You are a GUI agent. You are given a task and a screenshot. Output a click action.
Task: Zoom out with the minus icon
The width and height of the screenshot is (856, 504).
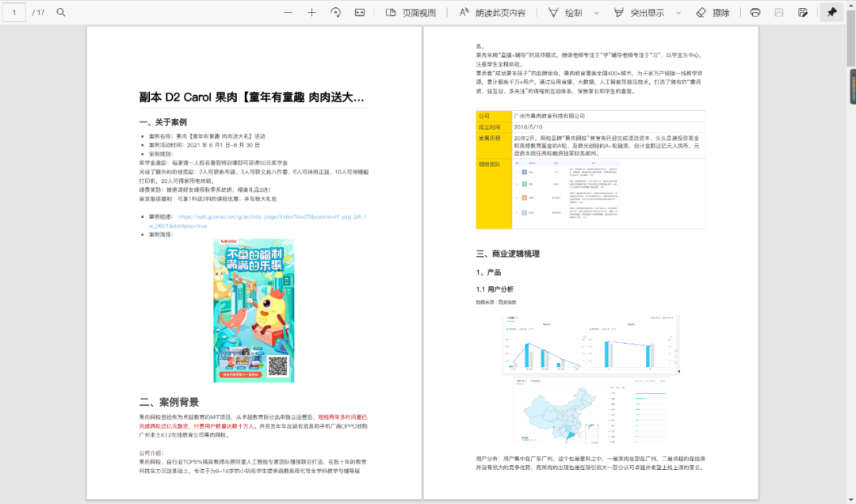click(x=288, y=12)
